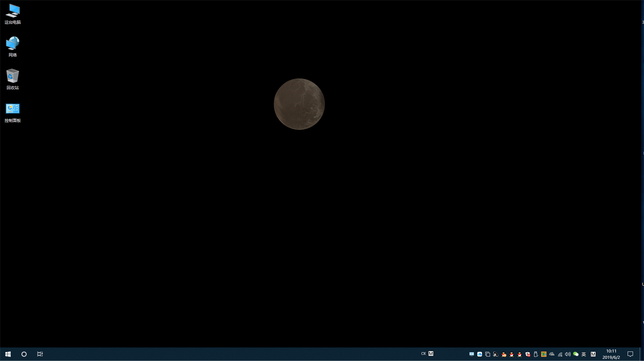
Task: Click the M input method status icon
Action: (x=593, y=354)
